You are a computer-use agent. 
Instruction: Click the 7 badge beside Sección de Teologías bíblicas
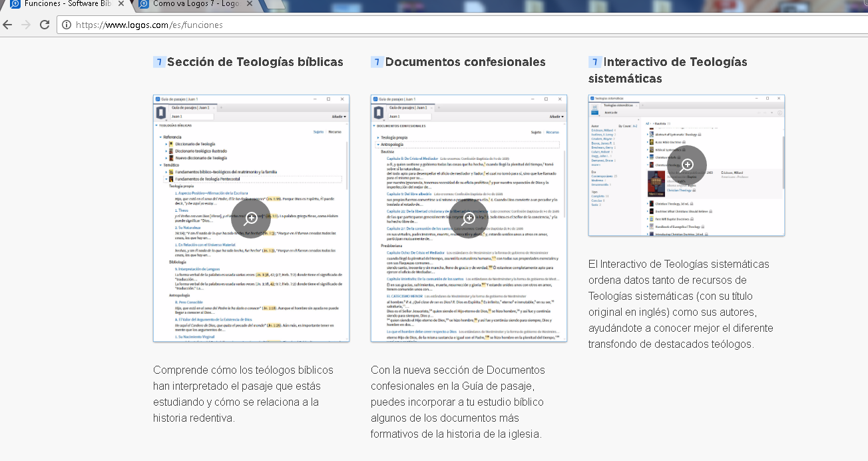point(159,62)
